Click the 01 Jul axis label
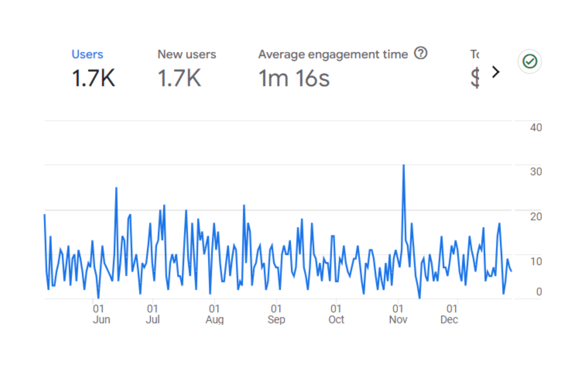The image size is (588, 379). 153,314
